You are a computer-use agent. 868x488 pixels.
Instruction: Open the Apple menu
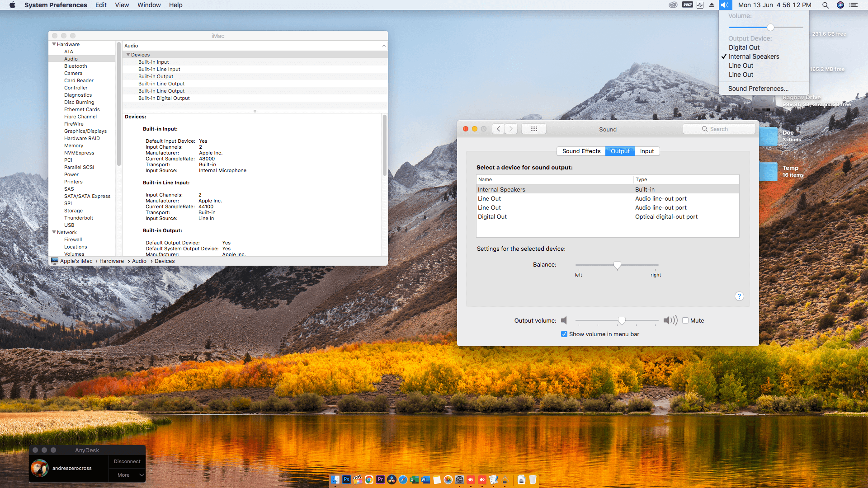click(x=12, y=5)
